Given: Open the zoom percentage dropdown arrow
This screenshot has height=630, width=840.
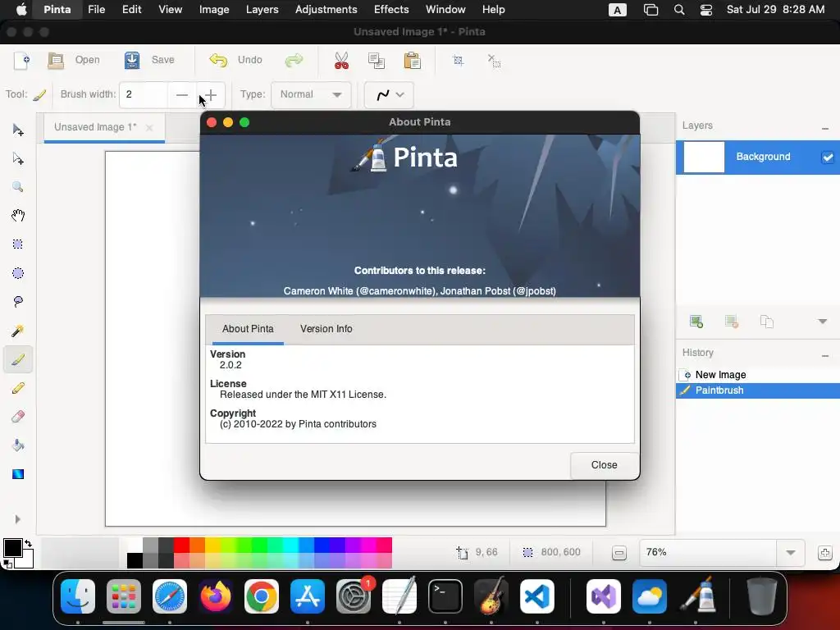Looking at the screenshot, I should 790,553.
